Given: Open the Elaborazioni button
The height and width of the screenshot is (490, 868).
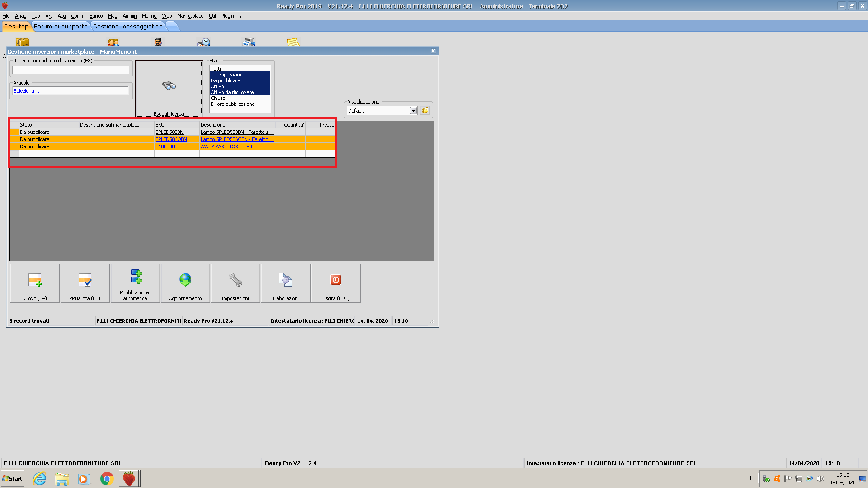Looking at the screenshot, I should pyautogui.click(x=286, y=283).
